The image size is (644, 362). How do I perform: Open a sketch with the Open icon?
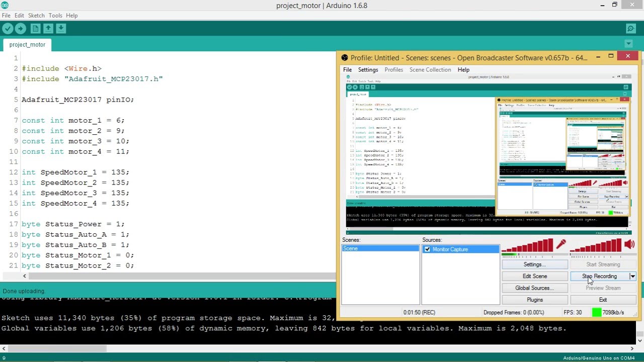(x=48, y=29)
